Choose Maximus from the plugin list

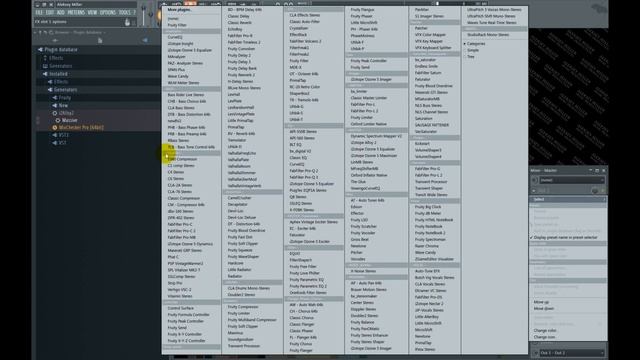236,333
